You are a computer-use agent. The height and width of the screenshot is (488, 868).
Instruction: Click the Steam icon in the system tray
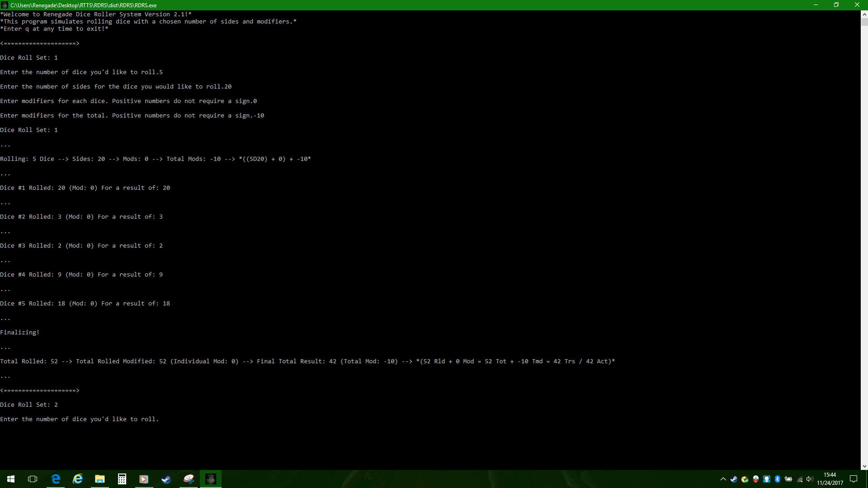[x=733, y=479]
